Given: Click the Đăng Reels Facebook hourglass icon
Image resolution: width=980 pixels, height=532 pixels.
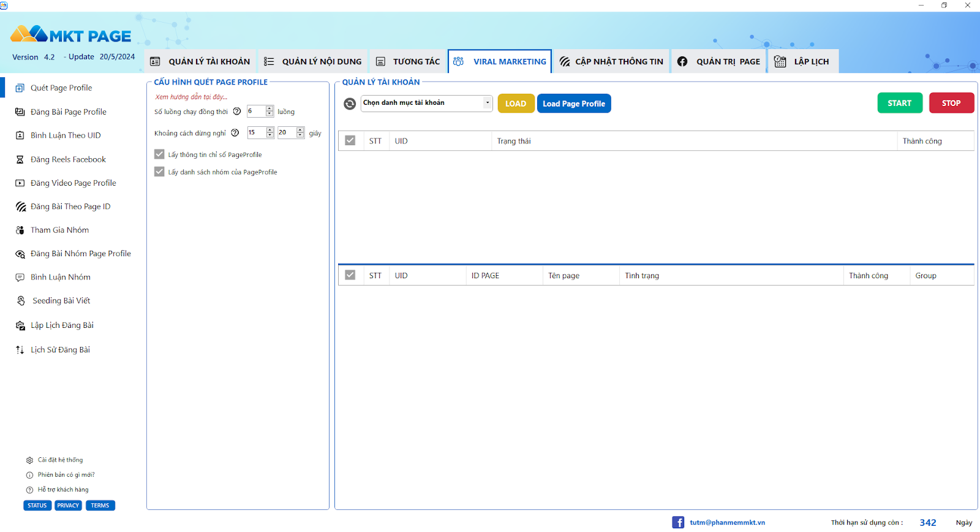Looking at the screenshot, I should coord(20,159).
